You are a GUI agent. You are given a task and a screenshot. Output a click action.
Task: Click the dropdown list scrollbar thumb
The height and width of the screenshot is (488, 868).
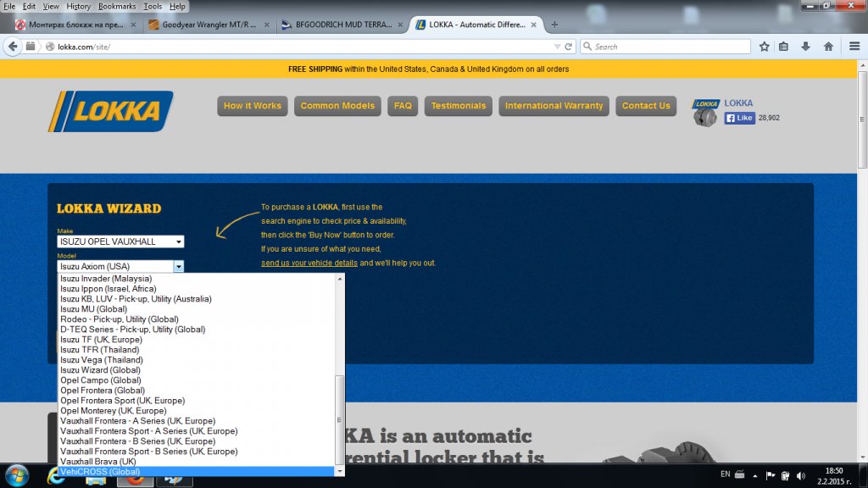339,420
